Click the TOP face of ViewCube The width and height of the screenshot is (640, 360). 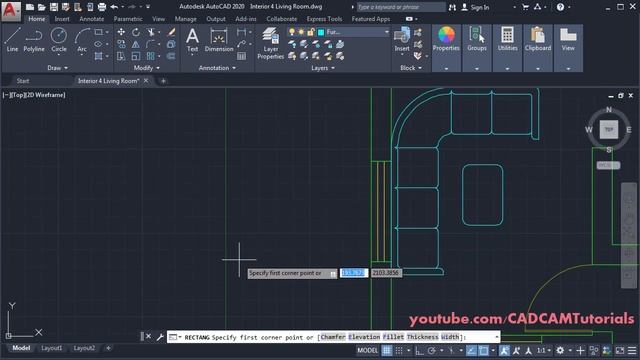pyautogui.click(x=609, y=129)
